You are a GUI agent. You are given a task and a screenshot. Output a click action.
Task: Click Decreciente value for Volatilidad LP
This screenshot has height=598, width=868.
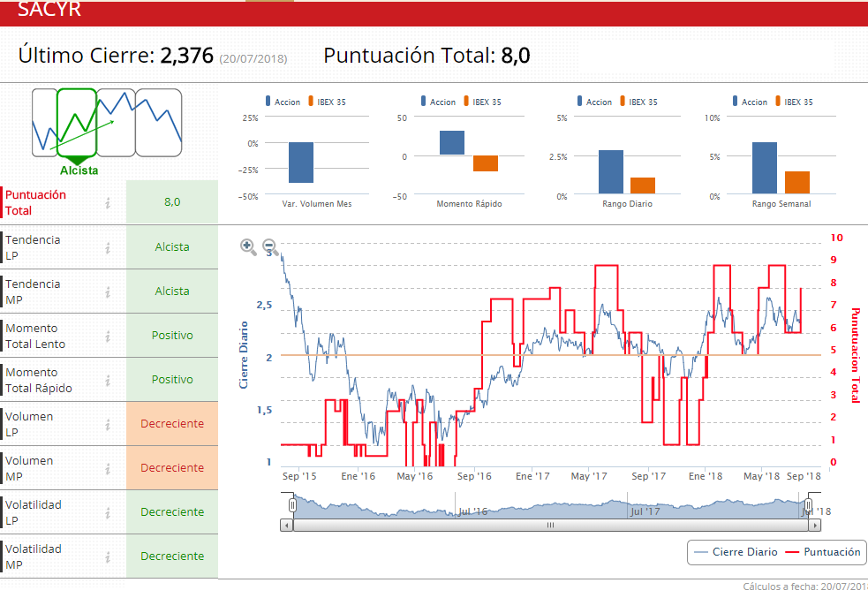172,512
